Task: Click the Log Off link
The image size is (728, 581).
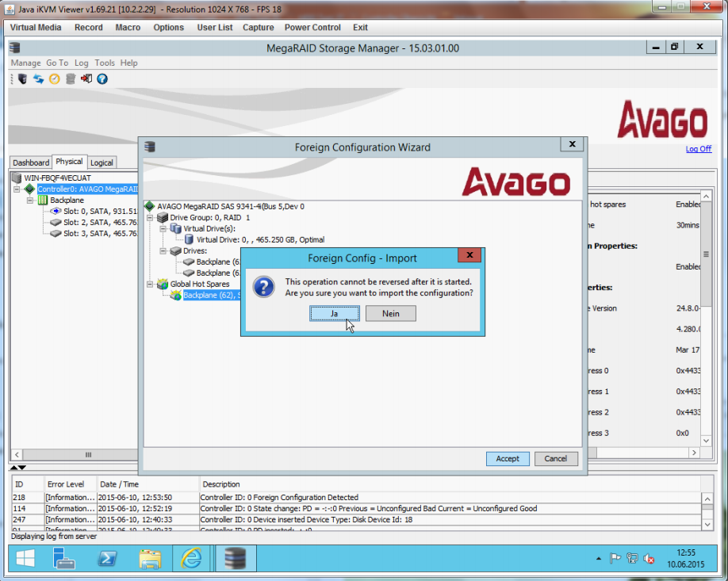Action: pyautogui.click(x=698, y=149)
